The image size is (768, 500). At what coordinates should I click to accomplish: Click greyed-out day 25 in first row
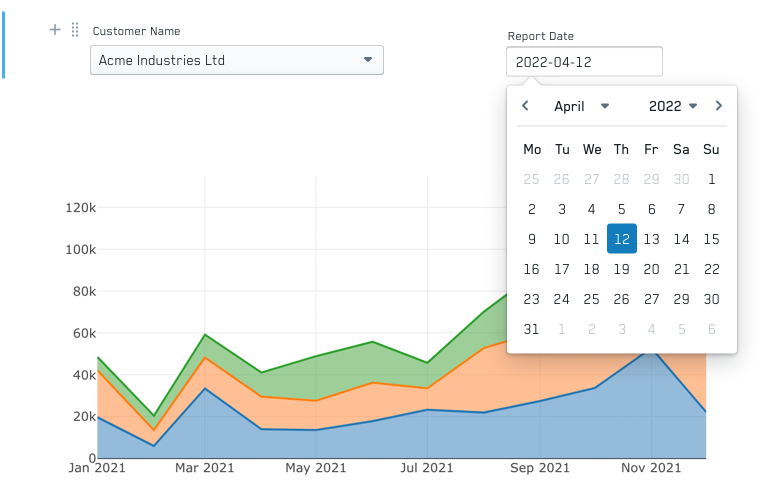(532, 179)
